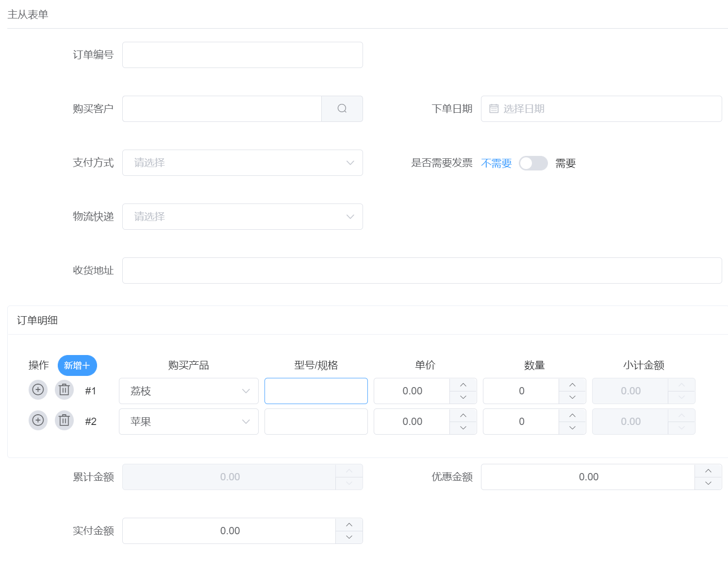Decrease the 实付金额 value
The image size is (728, 576).
coord(349,537)
